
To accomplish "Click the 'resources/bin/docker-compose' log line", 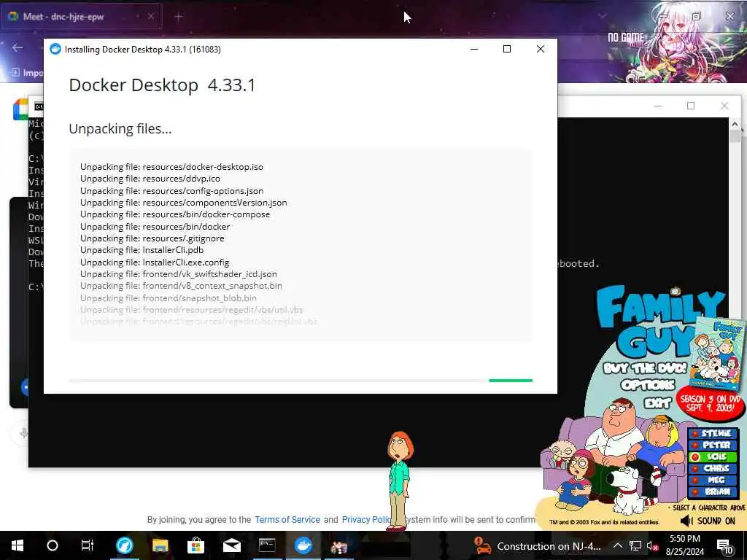I will pyautogui.click(x=175, y=214).
